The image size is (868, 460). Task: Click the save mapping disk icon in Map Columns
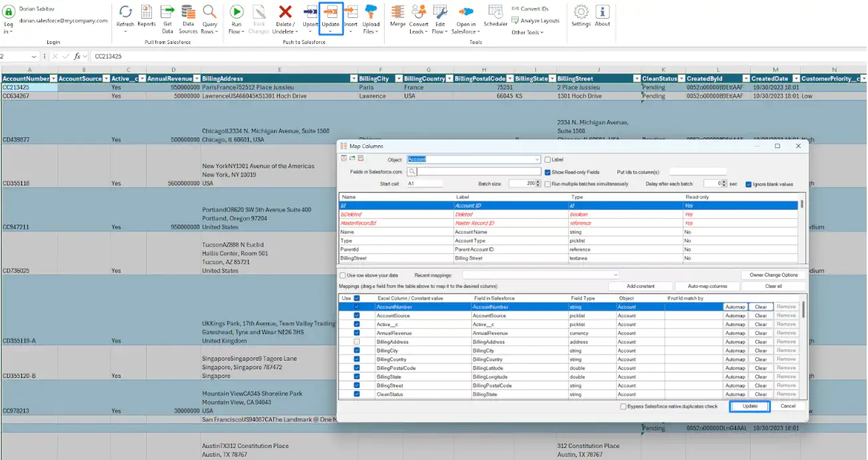click(361, 159)
